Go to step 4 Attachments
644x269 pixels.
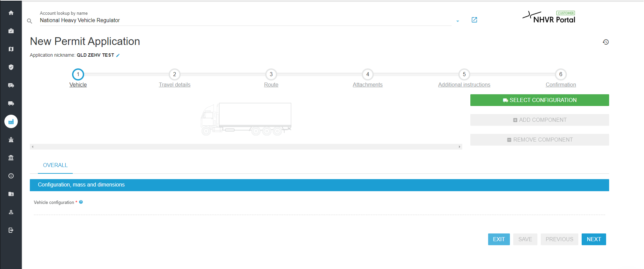click(x=368, y=78)
